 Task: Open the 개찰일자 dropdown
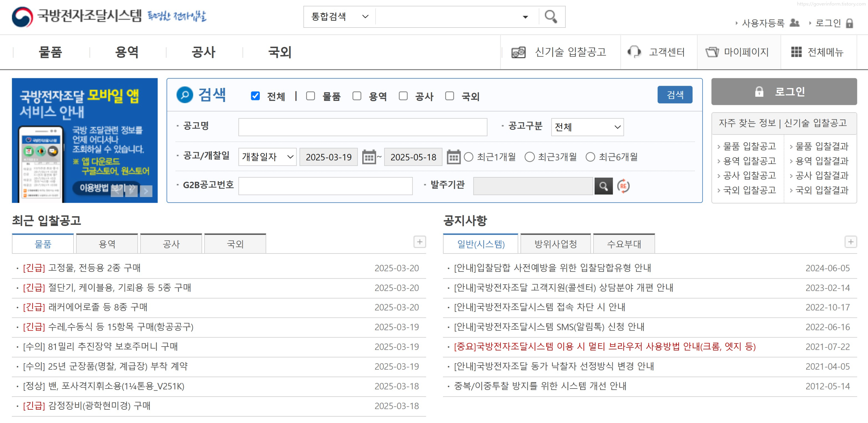pyautogui.click(x=267, y=157)
